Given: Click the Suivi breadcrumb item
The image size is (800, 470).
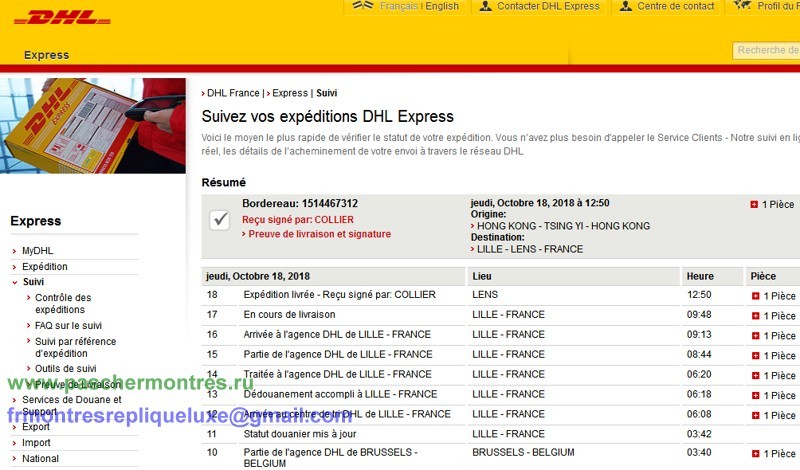Looking at the screenshot, I should pyautogui.click(x=327, y=93).
